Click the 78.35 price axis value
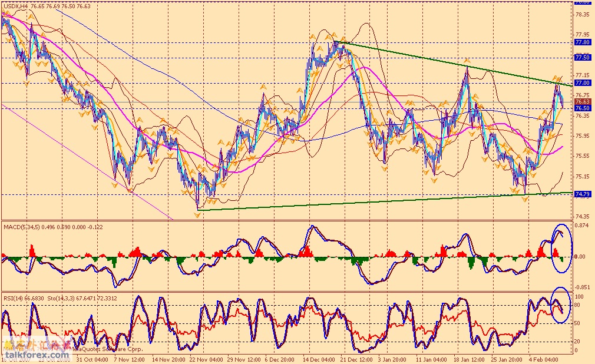Image resolution: width=595 pixels, height=364 pixels. point(583,14)
